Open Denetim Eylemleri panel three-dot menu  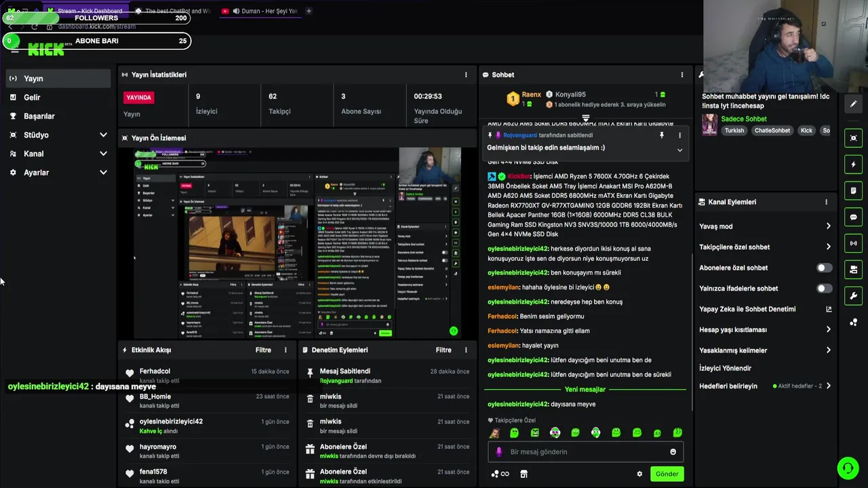pos(466,350)
